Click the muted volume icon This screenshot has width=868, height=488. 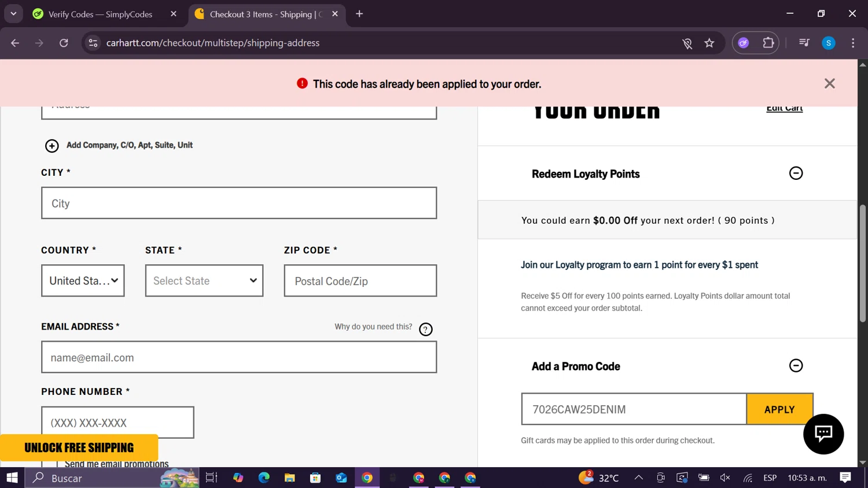click(x=725, y=478)
